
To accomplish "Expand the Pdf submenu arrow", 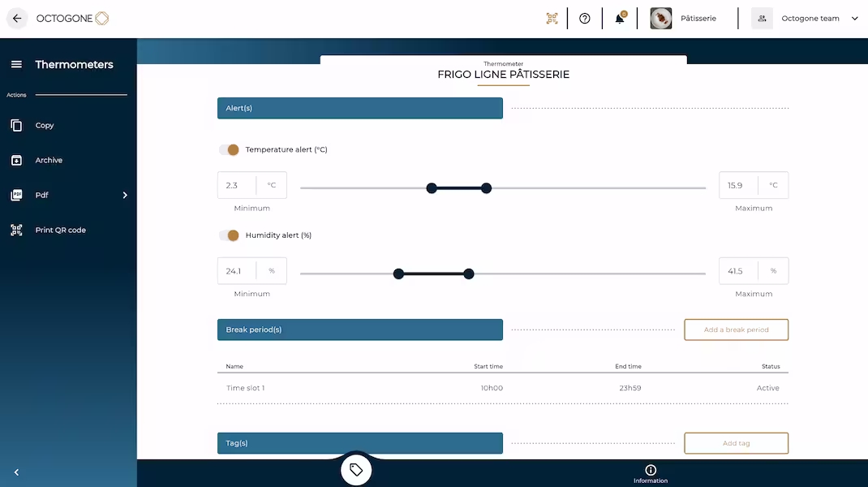I will 125,196.
